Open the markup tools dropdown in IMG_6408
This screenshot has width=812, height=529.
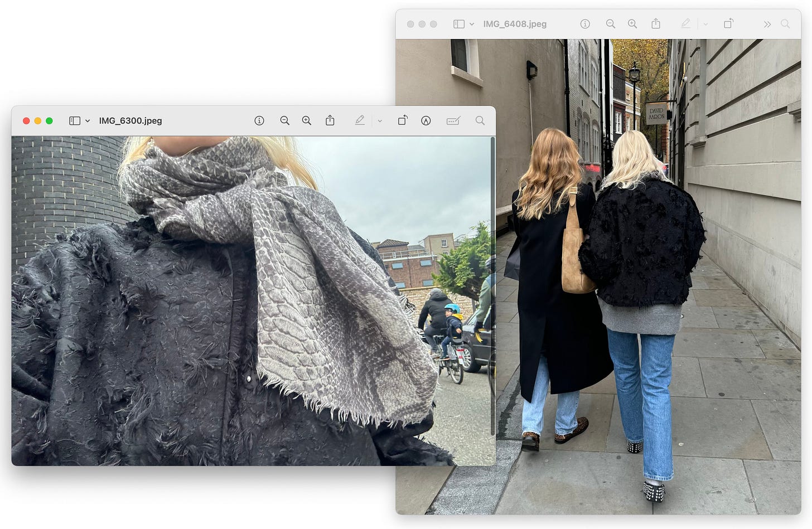[x=705, y=24]
